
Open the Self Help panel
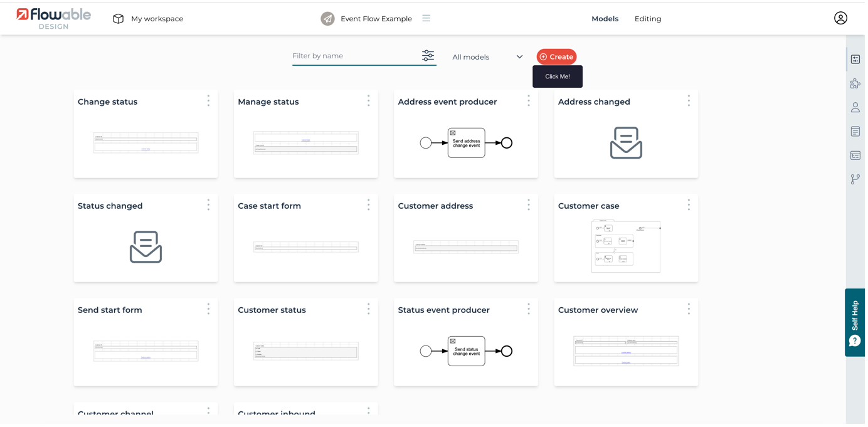click(x=855, y=322)
